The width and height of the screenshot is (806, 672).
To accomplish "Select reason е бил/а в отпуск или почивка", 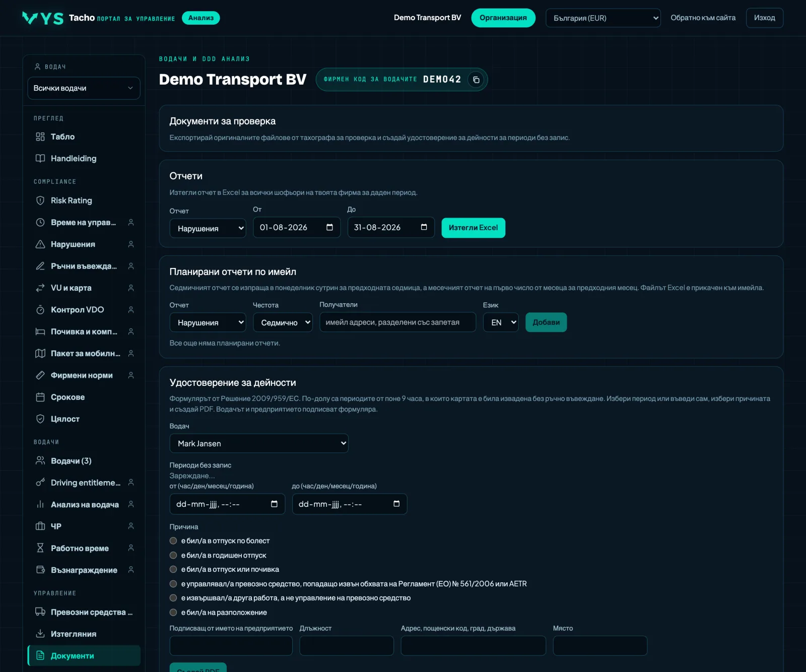I will tap(173, 569).
